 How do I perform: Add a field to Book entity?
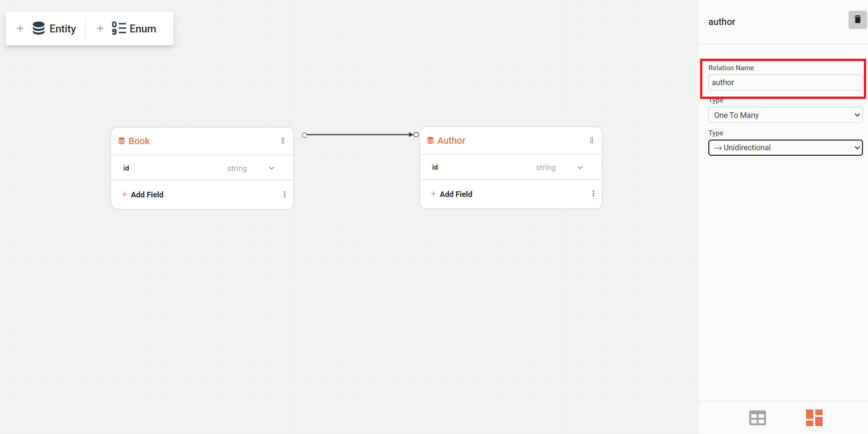pyautogui.click(x=143, y=195)
